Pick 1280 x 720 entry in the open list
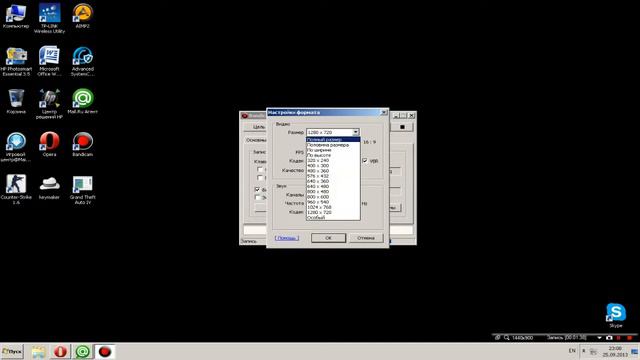Viewport: 640px width, 360px height. tap(333, 212)
